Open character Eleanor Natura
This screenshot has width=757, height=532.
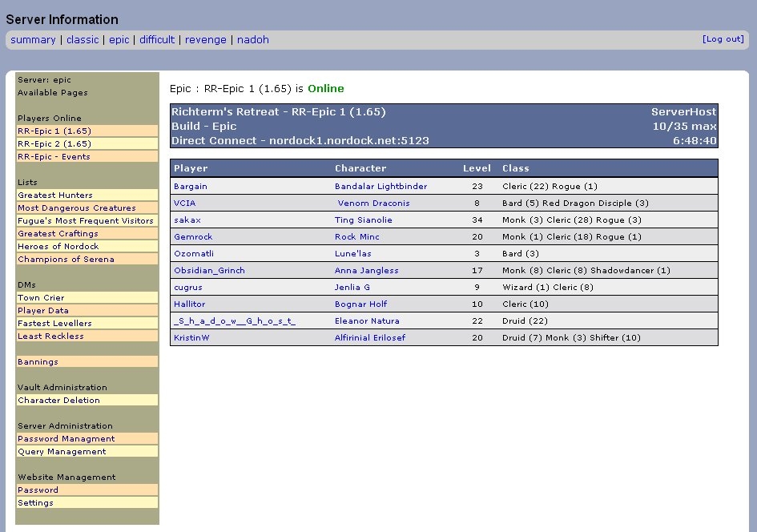click(x=366, y=321)
